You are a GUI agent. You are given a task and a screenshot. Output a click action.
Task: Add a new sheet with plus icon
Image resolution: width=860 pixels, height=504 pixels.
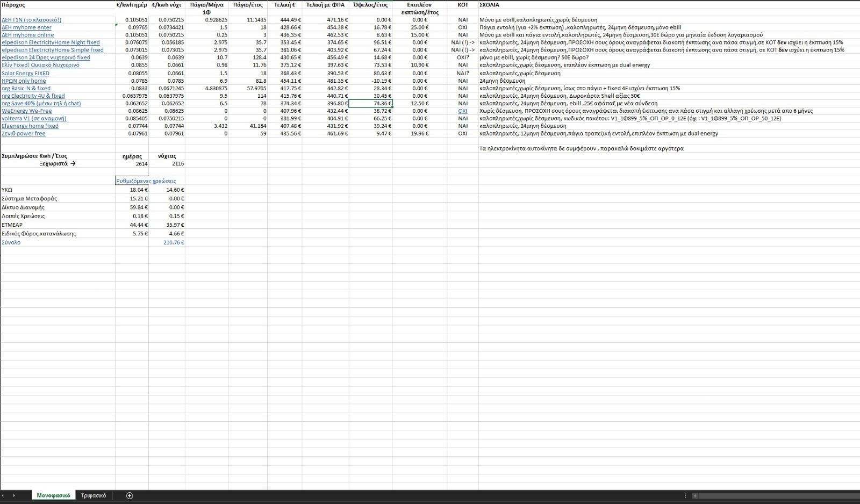coord(129,495)
